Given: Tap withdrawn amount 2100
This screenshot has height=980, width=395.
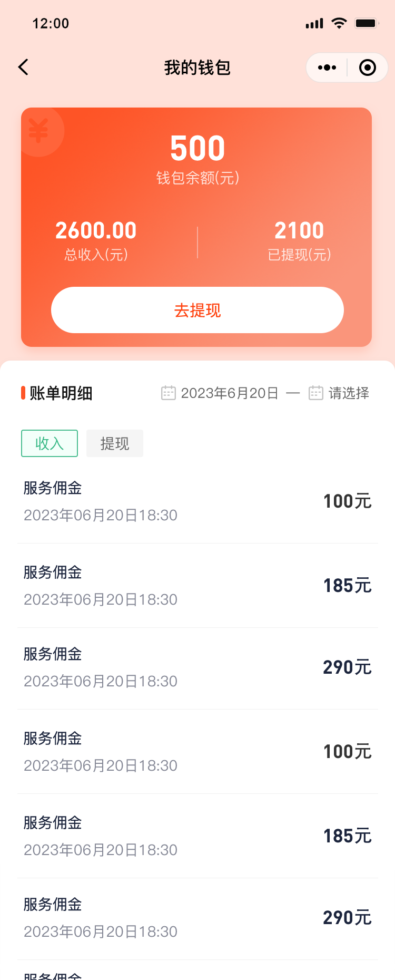Looking at the screenshot, I should click(x=299, y=230).
